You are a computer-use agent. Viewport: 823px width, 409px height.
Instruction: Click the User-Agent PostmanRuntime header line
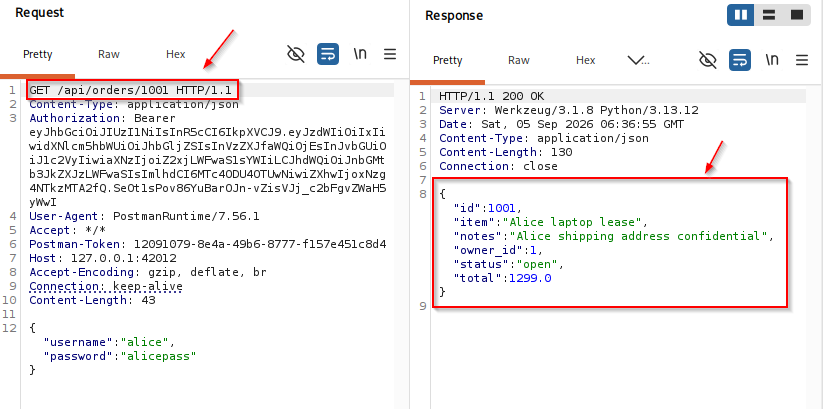coord(144,216)
